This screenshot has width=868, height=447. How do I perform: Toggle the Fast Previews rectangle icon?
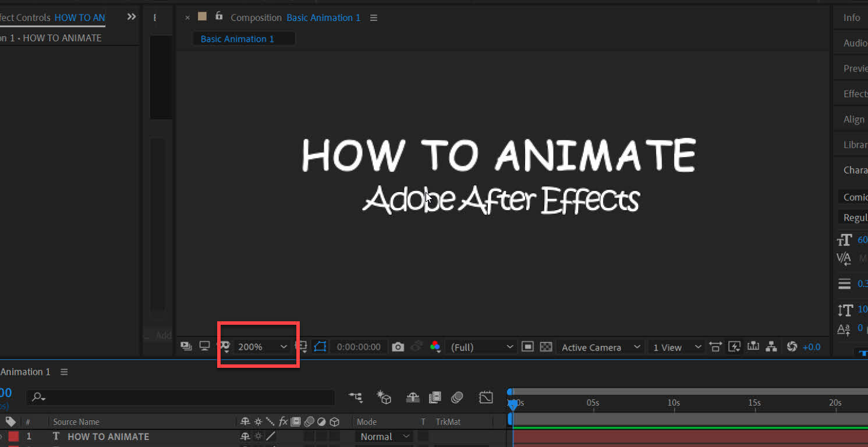[527, 346]
